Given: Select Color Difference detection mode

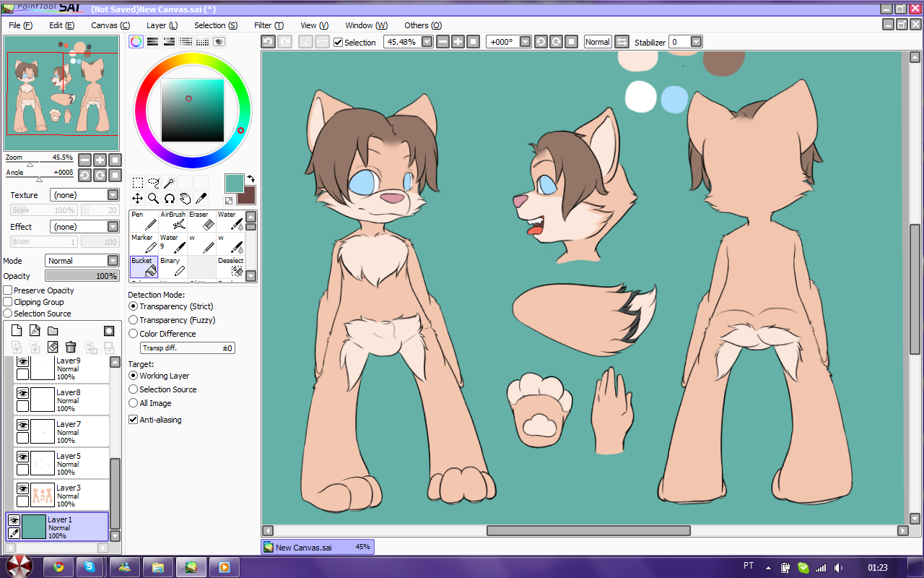Looking at the screenshot, I should point(133,334).
